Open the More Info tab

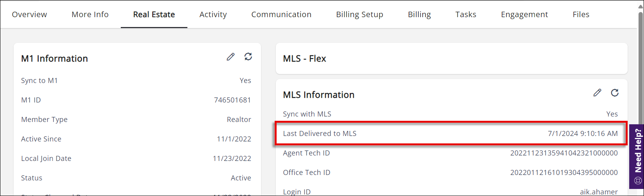coord(90,14)
